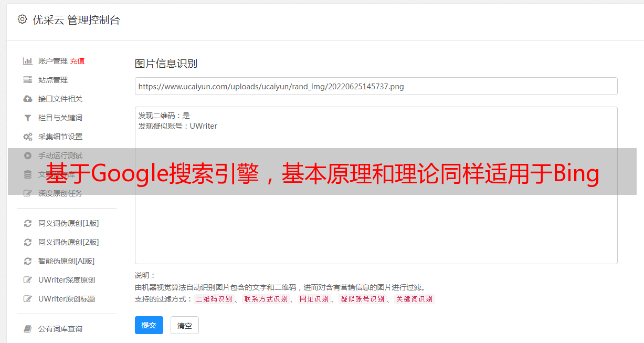Select 栏目与关键词 in the sidebar
644x343 pixels.
[60, 118]
